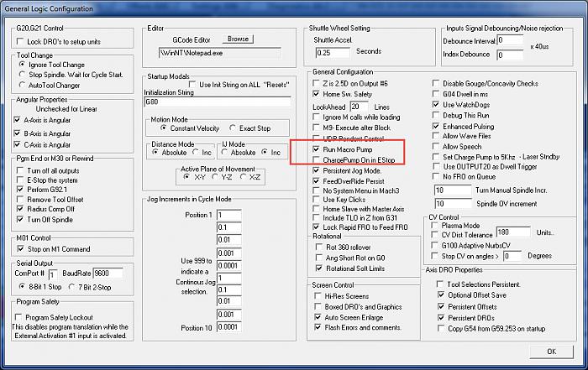588x370 pixels.
Task: Toggle Plasma Mode in CV Control
Action: click(438, 226)
